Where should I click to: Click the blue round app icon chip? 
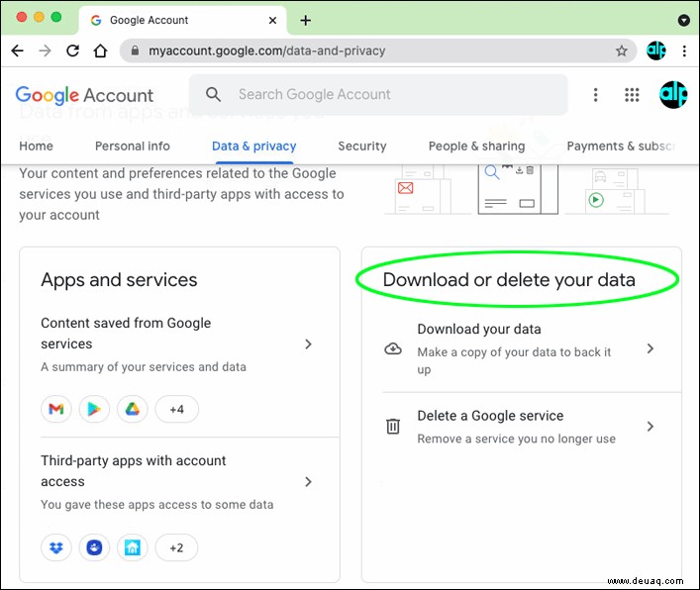(94, 547)
